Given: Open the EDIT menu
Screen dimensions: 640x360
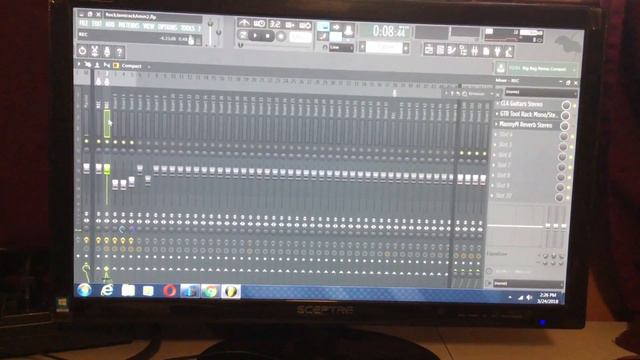Looking at the screenshot, I should 96,24.
